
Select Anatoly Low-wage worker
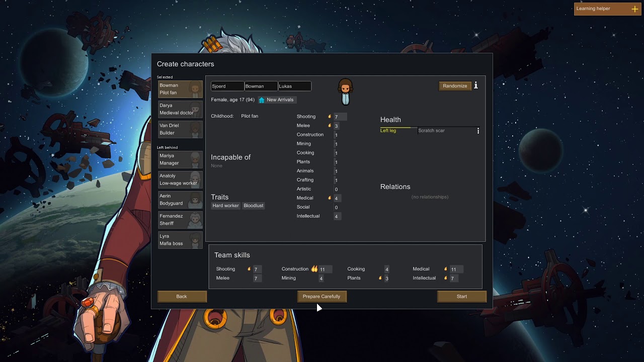[x=180, y=179]
